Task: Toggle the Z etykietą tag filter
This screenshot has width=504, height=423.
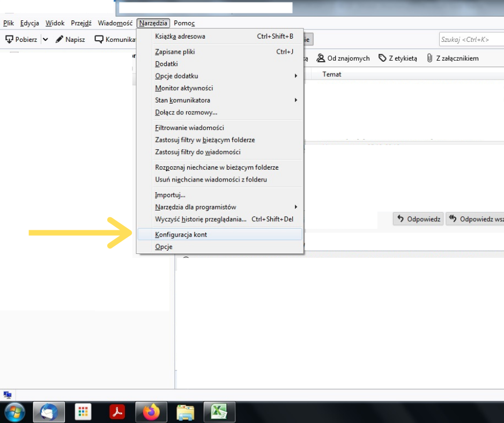Action: coord(397,58)
